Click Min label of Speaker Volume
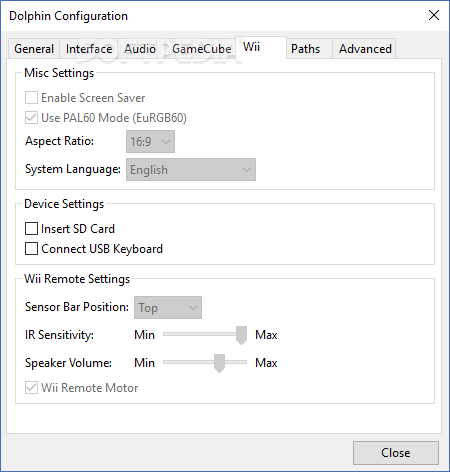This screenshot has width=450, height=472. (x=144, y=363)
